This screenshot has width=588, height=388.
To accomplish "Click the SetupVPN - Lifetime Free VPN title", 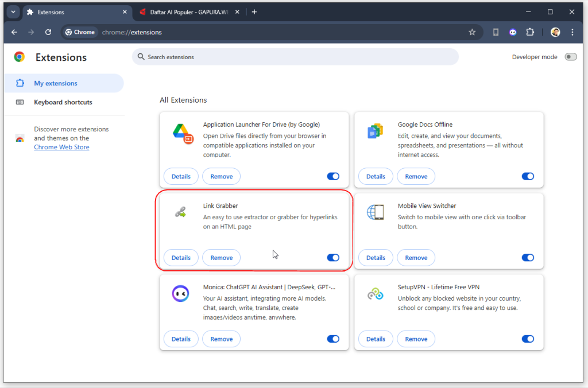I will coord(438,287).
